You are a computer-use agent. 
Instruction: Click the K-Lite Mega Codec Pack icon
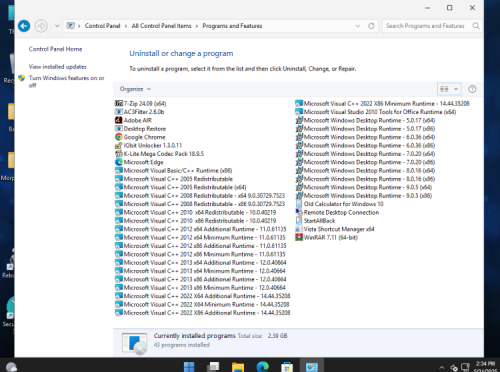[119, 154]
